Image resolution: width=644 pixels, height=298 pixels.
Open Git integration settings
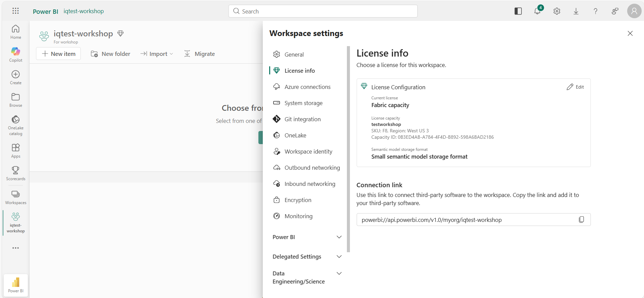pyautogui.click(x=307, y=119)
